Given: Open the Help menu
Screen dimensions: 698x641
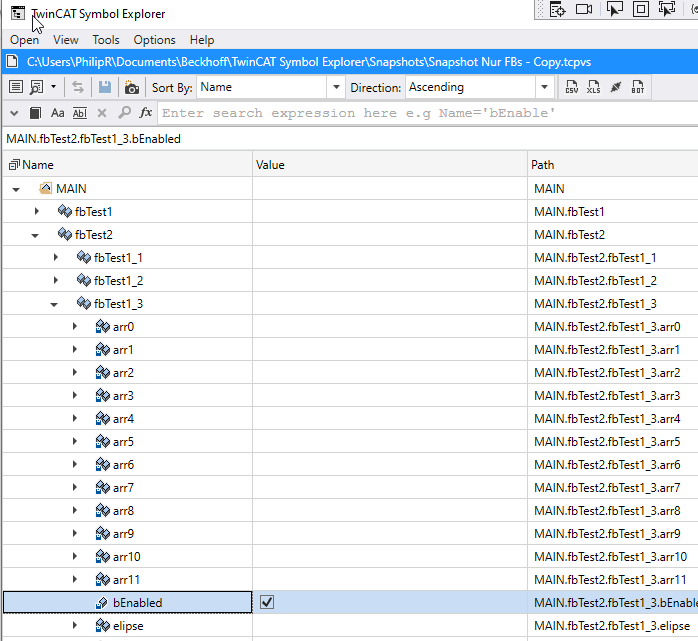Looking at the screenshot, I should click(x=202, y=40).
